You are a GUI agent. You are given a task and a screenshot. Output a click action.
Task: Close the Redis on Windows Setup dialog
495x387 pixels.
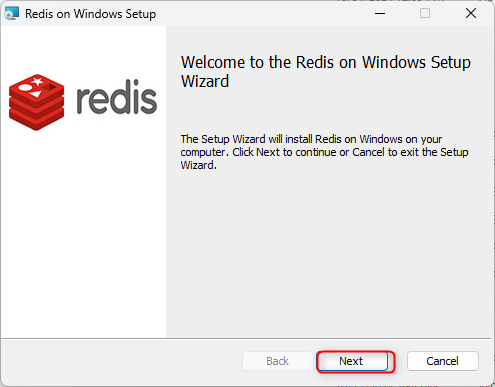(x=471, y=14)
